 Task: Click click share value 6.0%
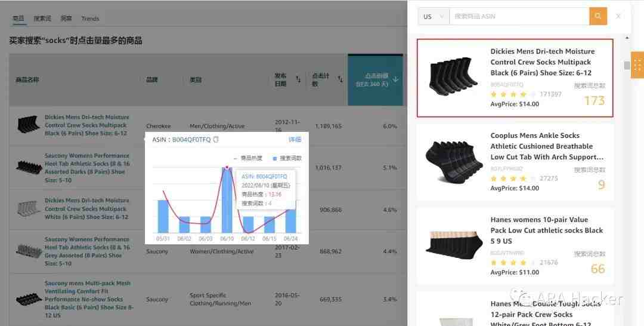click(390, 126)
